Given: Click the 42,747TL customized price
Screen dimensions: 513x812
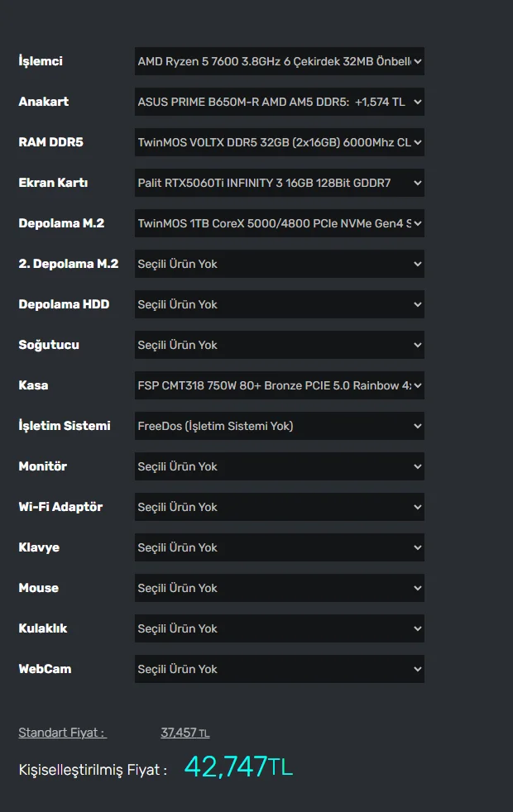Looking at the screenshot, I should pos(238,767).
